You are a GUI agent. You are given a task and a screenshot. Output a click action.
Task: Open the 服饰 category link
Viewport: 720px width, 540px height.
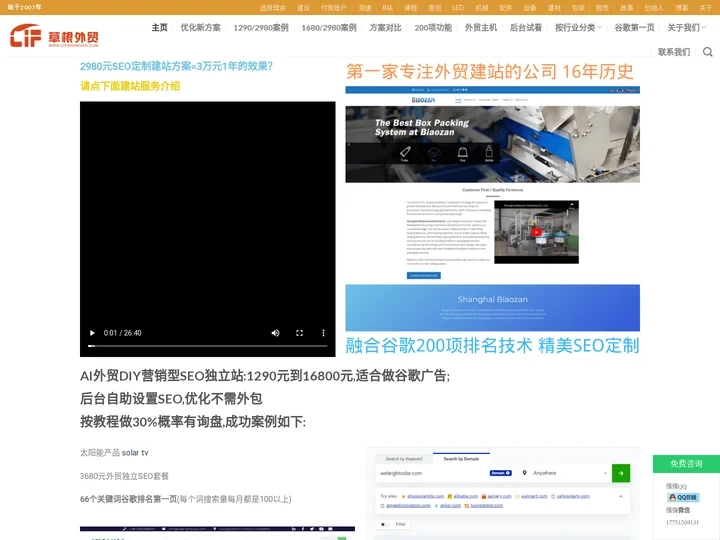pos(602,8)
